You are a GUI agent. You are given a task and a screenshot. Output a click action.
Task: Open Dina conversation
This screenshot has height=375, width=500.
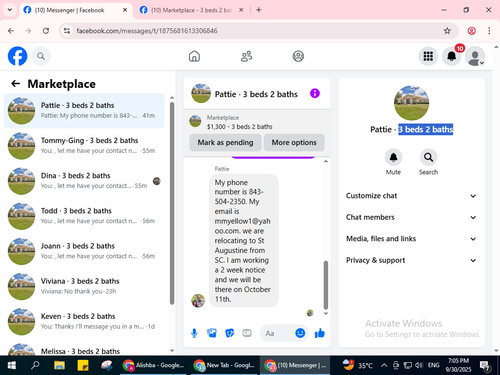pyautogui.click(x=84, y=181)
